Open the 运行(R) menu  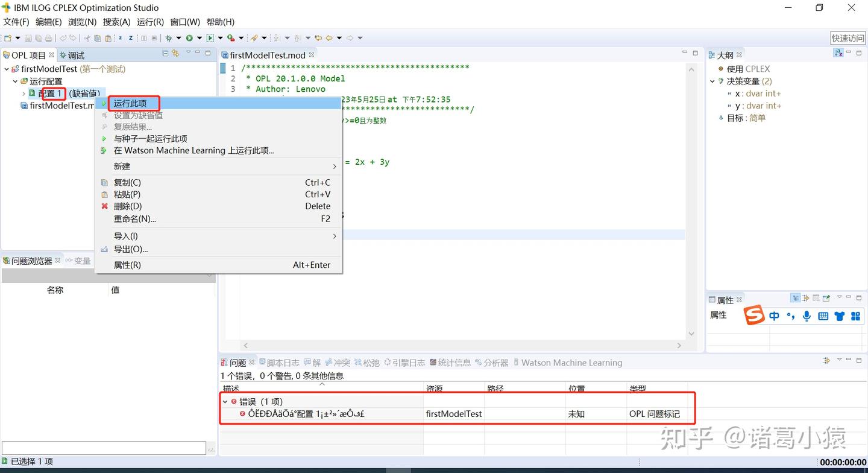click(x=149, y=22)
